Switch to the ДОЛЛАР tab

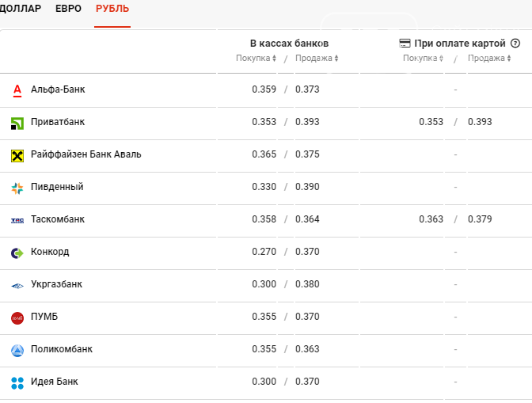click(21, 9)
